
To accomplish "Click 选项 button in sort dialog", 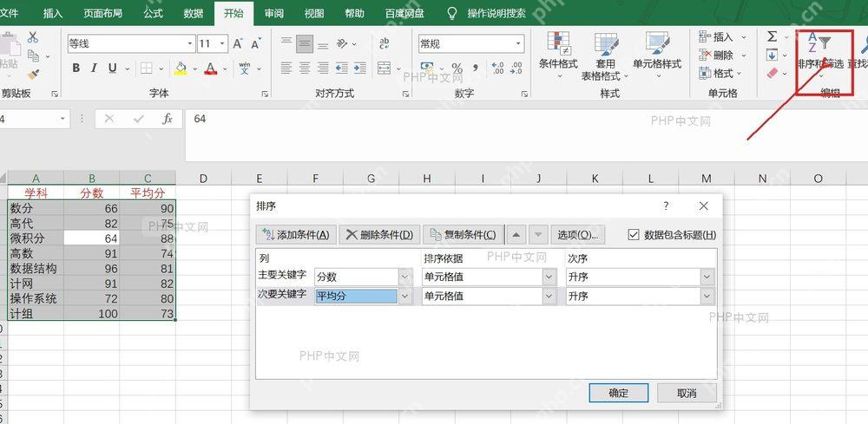I will 577,235.
